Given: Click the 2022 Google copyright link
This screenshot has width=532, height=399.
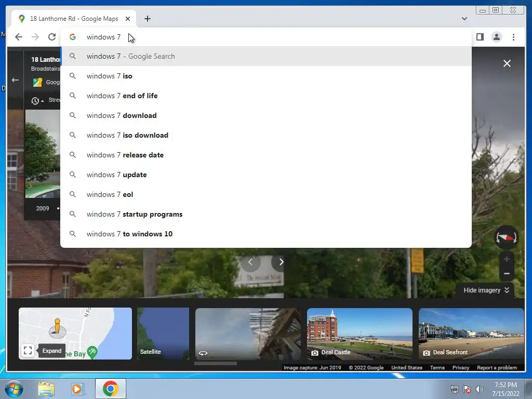Looking at the screenshot, I should tap(366, 367).
